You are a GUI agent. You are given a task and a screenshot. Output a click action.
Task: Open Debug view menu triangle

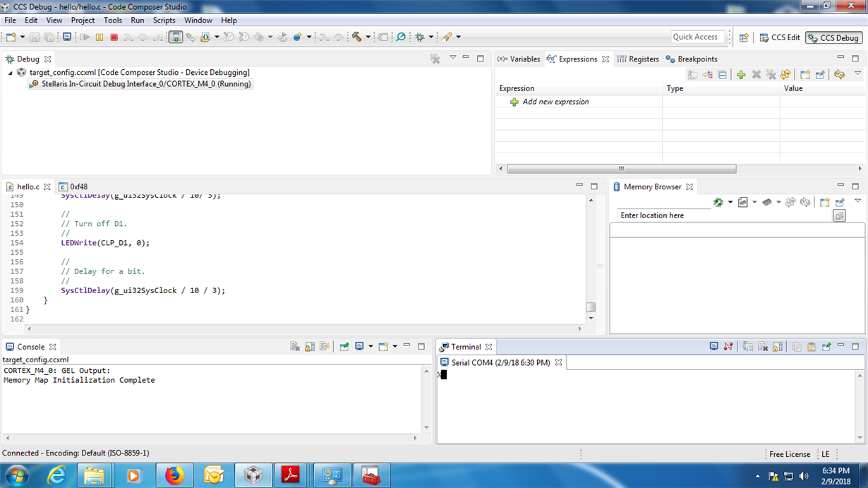(x=453, y=57)
